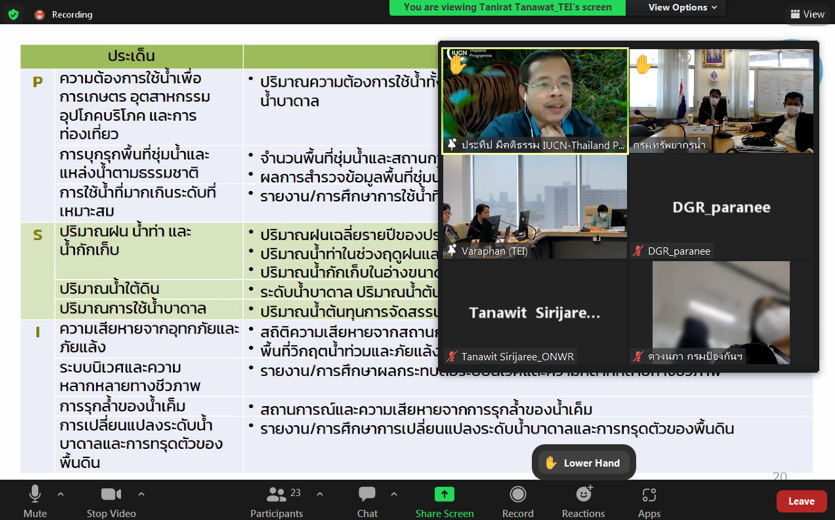
Task: Click the red Leave button
Action: coord(801,501)
